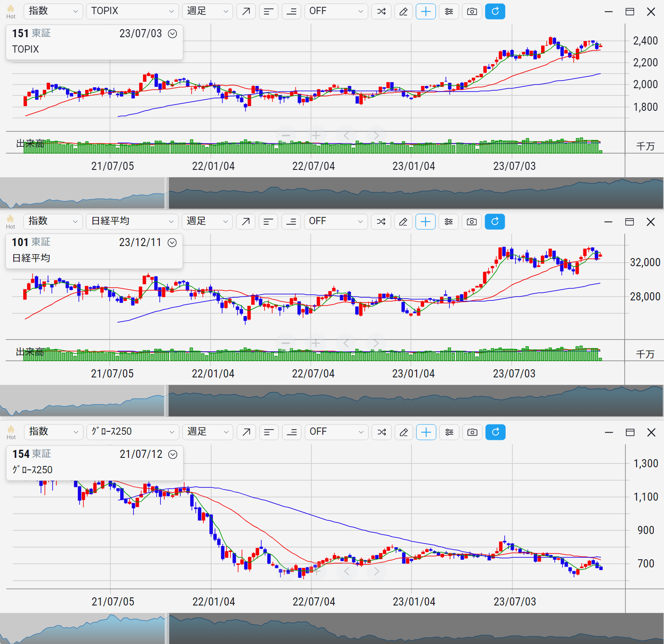Viewport: 664px width, 644px height.
Task: Click the left-aligned lines icon in the グロース250 toolbar
Action: point(269,432)
